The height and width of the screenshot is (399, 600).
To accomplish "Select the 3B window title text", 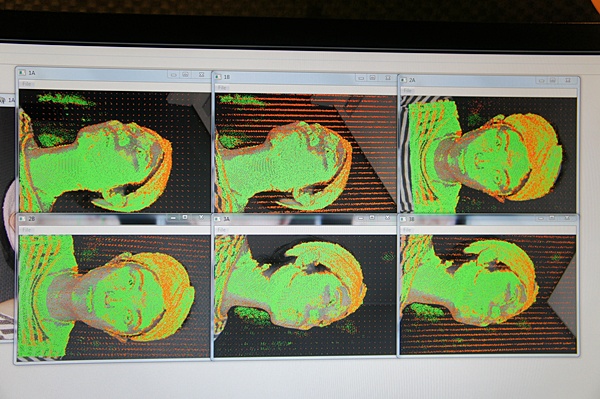I will tap(412, 219).
